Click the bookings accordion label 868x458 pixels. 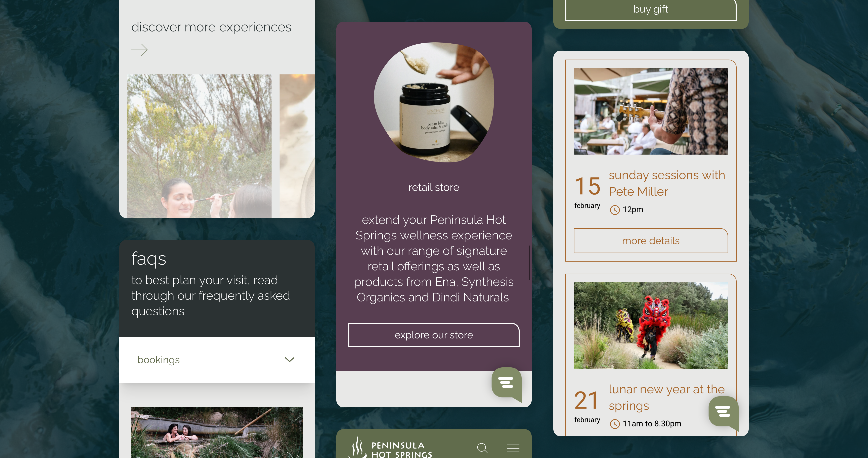[158, 360]
